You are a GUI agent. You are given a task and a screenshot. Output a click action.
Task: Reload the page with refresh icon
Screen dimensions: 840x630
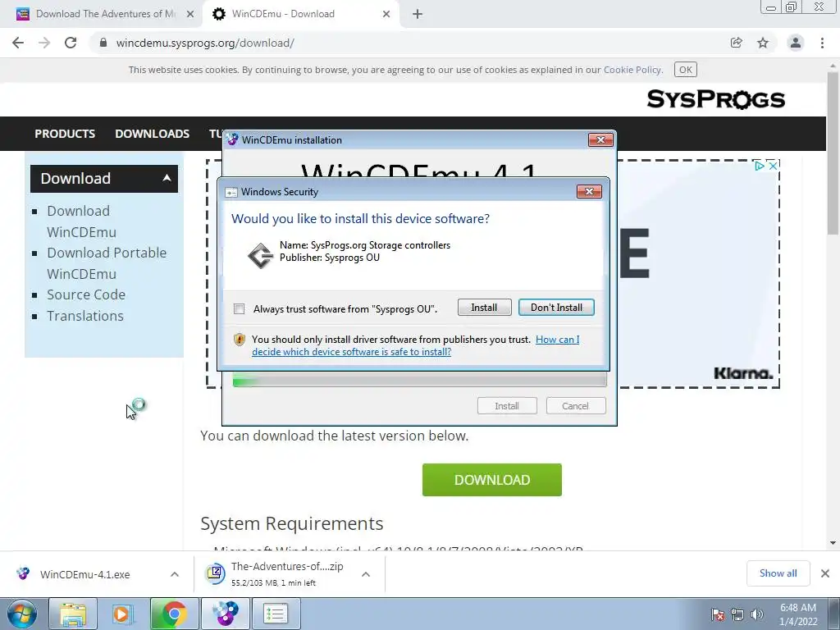(71, 43)
